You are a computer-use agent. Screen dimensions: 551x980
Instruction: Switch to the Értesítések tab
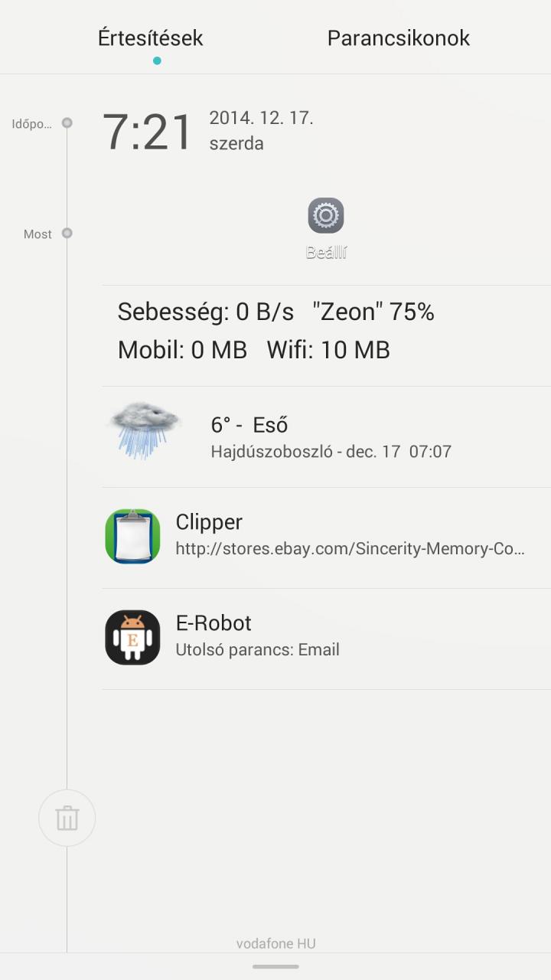point(151,38)
